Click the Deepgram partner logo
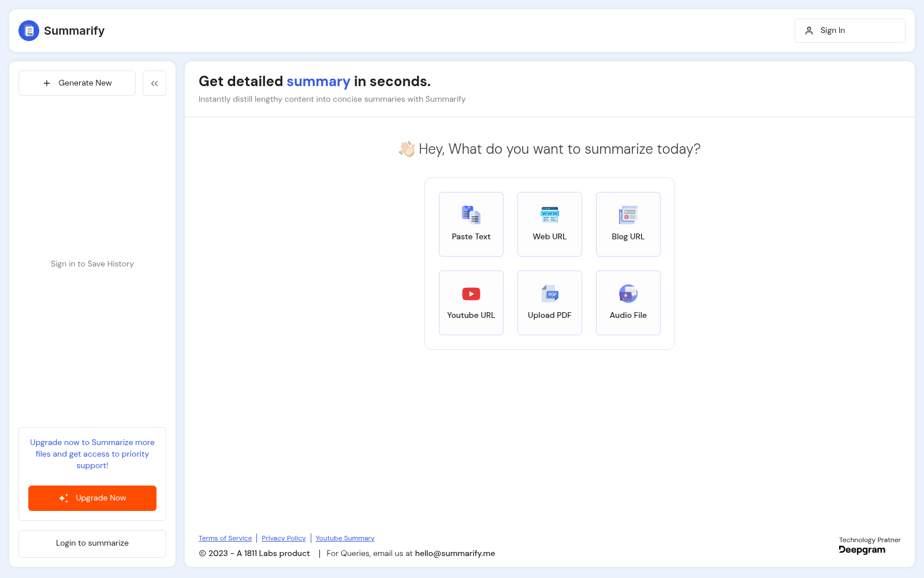The width and height of the screenshot is (924, 578). tap(862, 550)
